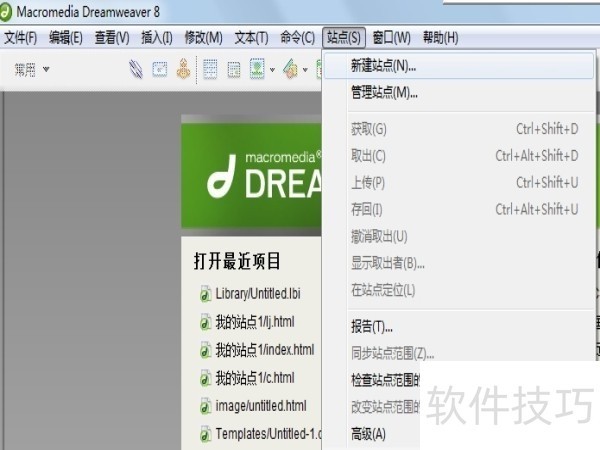The image size is (600, 450).
Task: Insert a Named Anchor with the anchor icon
Action: pos(183,69)
